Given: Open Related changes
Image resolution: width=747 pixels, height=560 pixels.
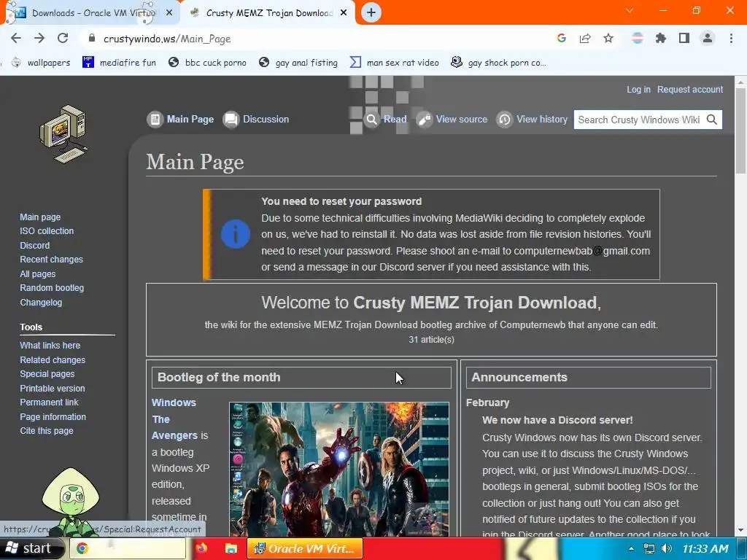Looking at the screenshot, I should click(53, 360).
